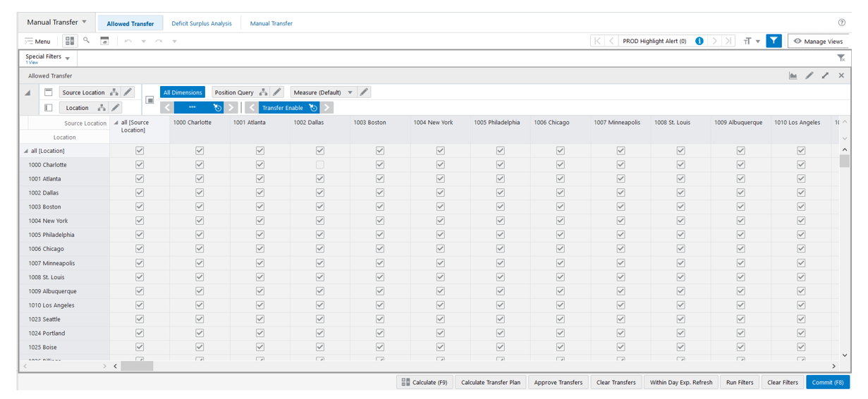Switch to the Allowed Transfer tab
868x399 pixels.
(130, 23)
